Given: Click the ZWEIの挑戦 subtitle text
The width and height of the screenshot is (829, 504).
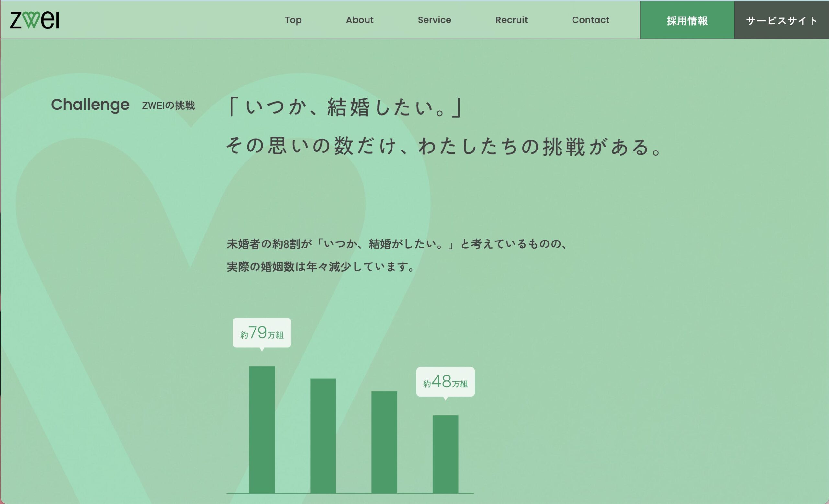Looking at the screenshot, I should 168,106.
